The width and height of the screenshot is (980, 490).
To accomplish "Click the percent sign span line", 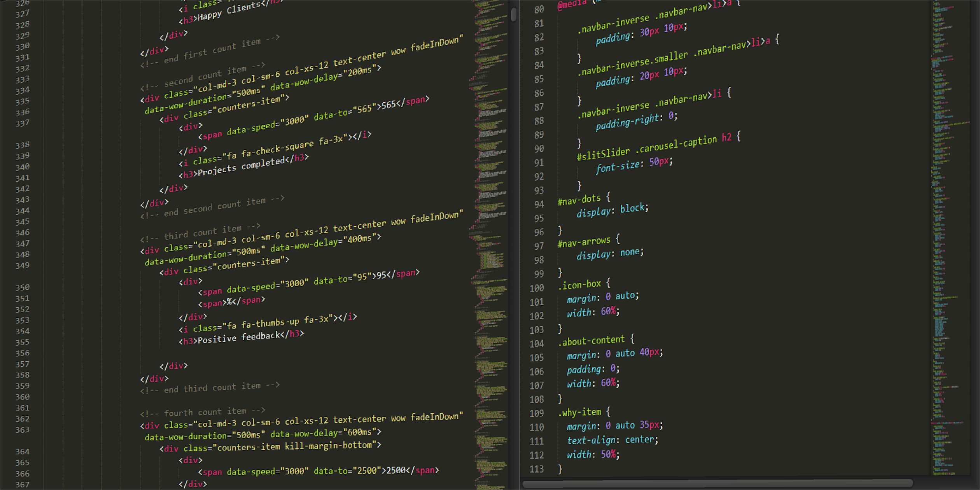I will pyautogui.click(x=231, y=302).
